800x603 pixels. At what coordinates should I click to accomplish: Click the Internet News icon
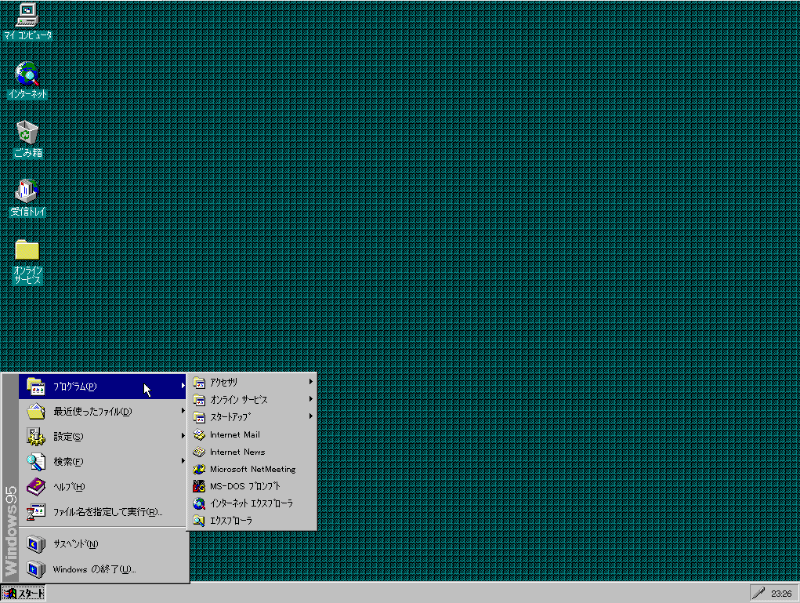coord(199,452)
